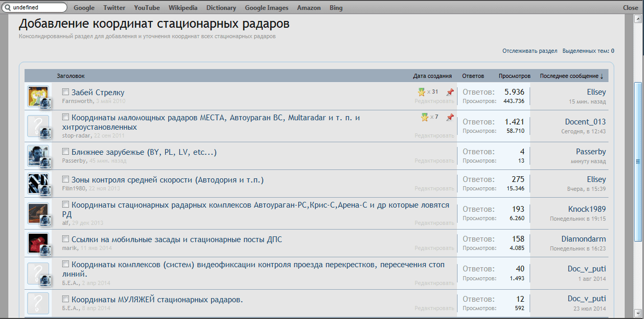
Task: Click Passerby's avatar photo thumbnail
Action: pyautogui.click(x=37, y=155)
